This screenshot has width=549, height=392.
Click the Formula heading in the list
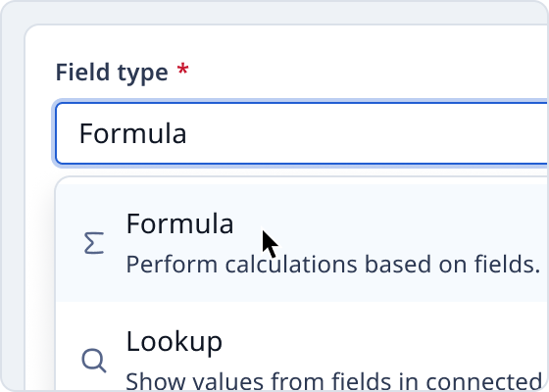pos(179,223)
